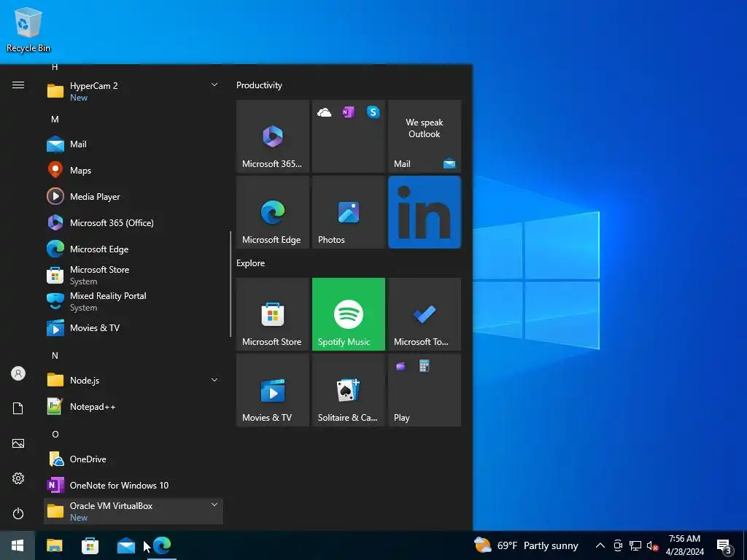Open the Mail live tile
The image size is (747, 560).
425,136
